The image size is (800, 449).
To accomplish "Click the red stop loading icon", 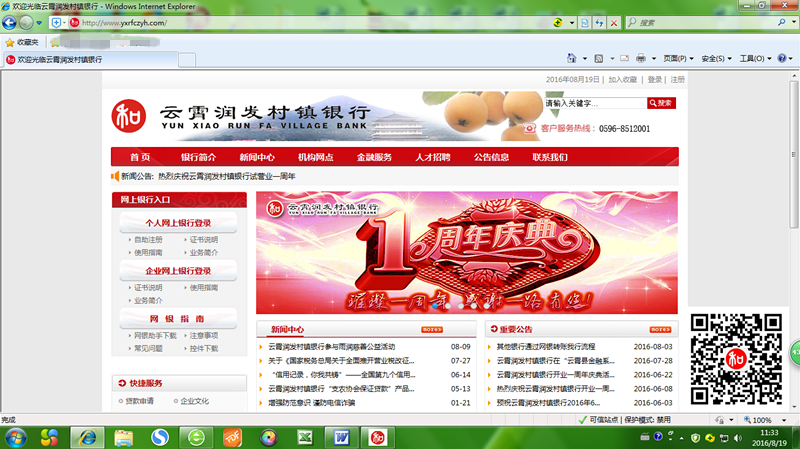I will tap(614, 22).
